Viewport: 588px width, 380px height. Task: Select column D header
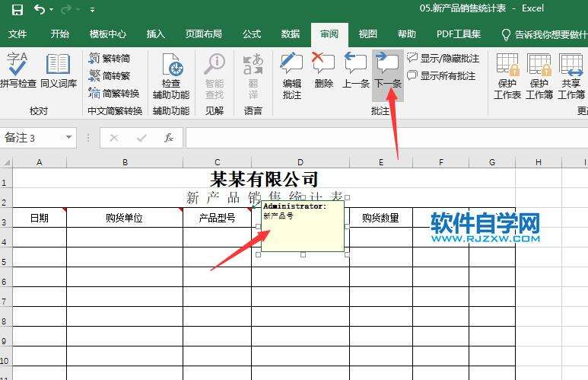pyautogui.click(x=300, y=162)
